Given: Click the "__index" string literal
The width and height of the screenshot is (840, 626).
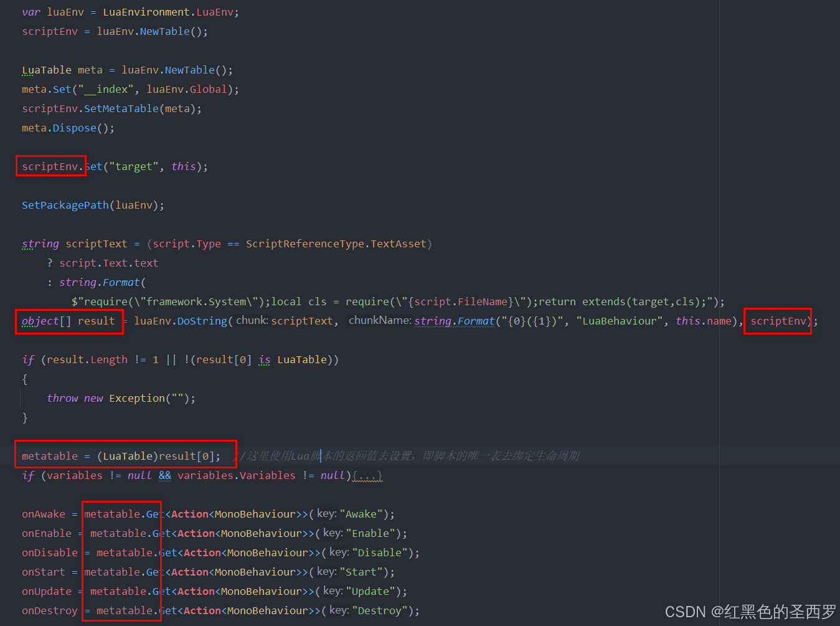Looking at the screenshot, I should click(106, 90).
